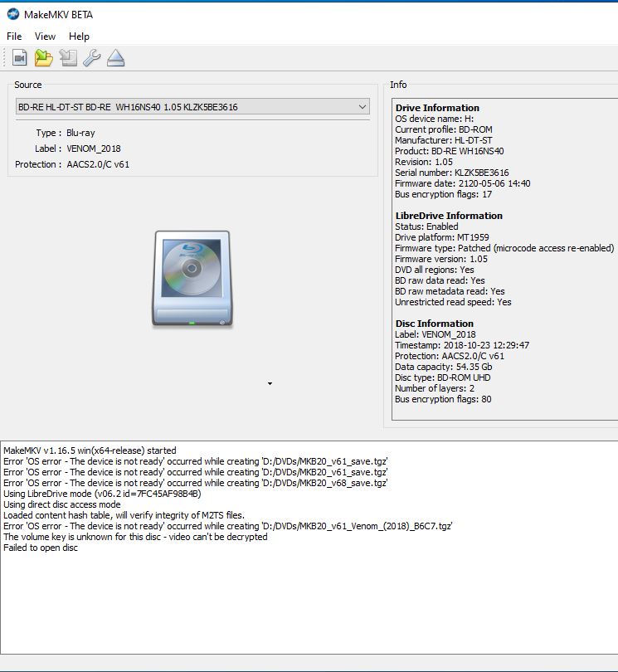618x672 pixels.
Task: Click the LibreDrive Information heading
Action: (449, 216)
